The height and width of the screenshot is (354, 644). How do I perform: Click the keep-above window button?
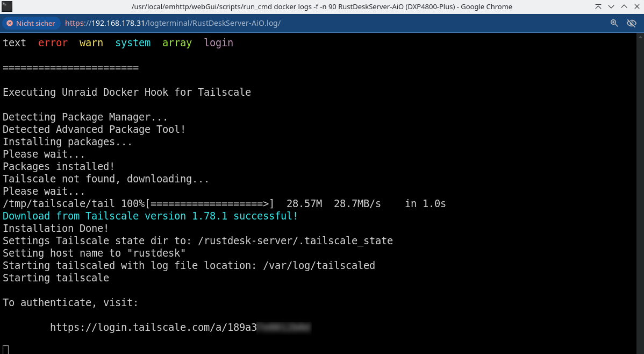coord(598,6)
